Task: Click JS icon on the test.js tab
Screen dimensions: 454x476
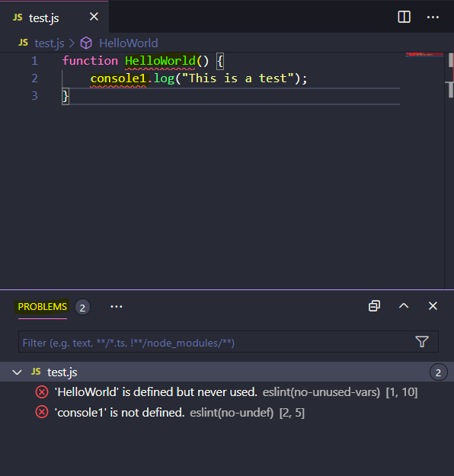Action: click(18, 18)
